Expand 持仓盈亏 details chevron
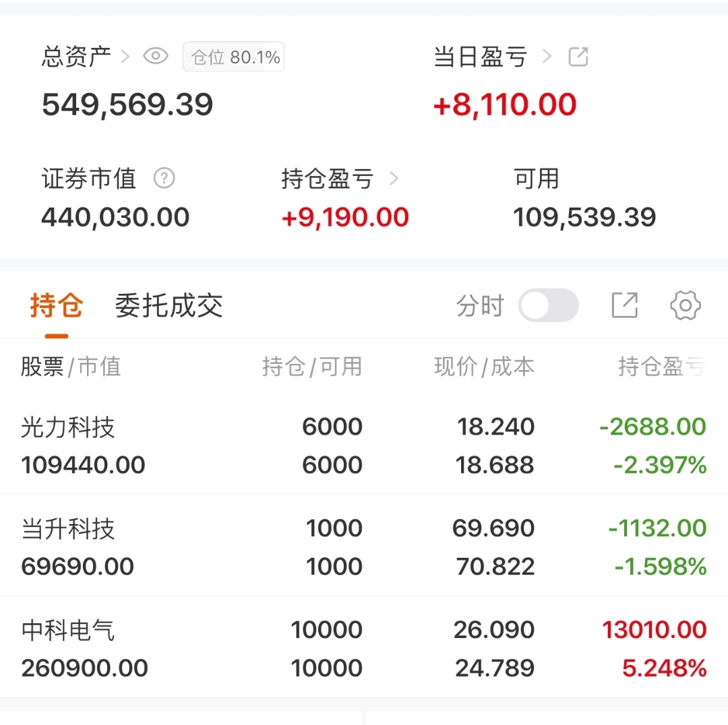 (394, 179)
